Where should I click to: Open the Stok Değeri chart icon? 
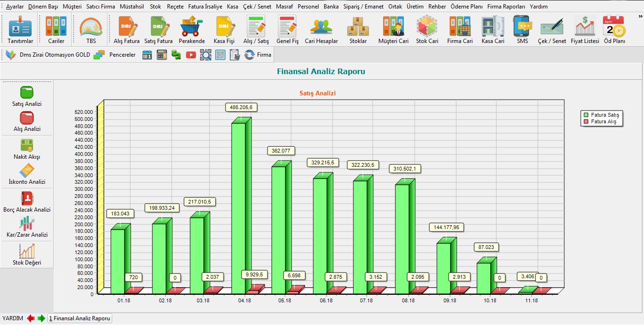(27, 251)
